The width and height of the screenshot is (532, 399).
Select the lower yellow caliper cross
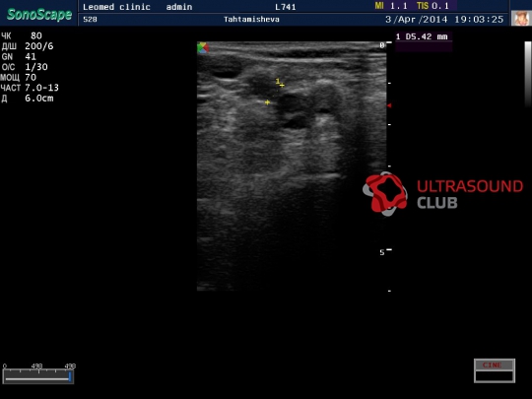click(267, 102)
